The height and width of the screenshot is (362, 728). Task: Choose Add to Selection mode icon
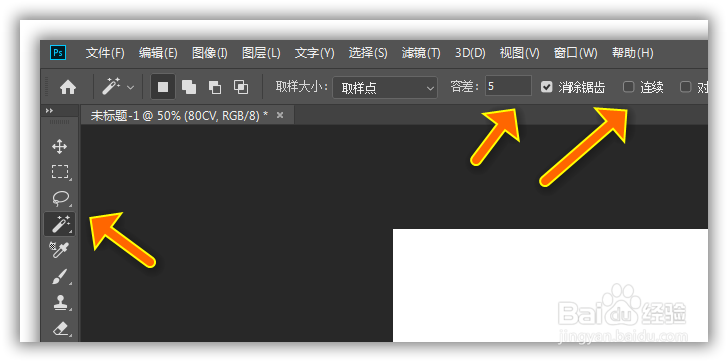pyautogui.click(x=189, y=87)
